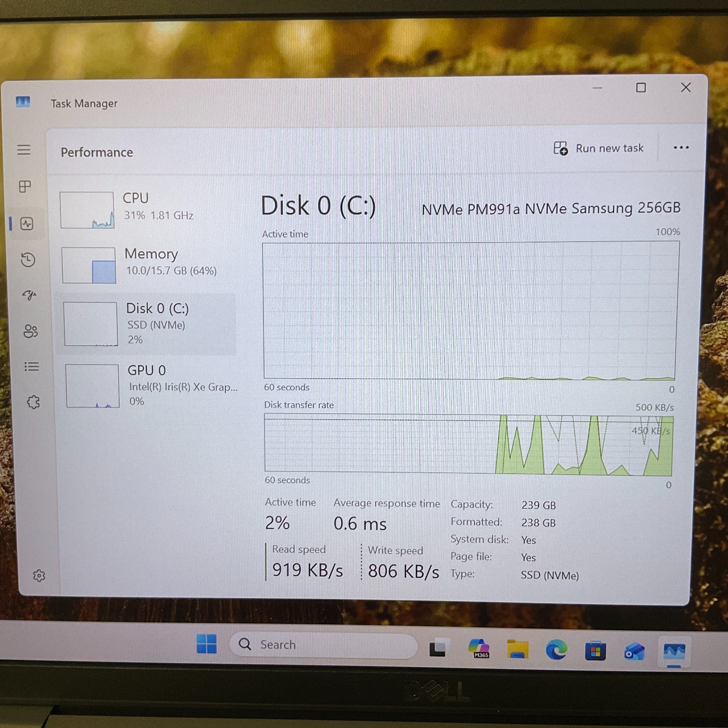The height and width of the screenshot is (728, 728).
Task: Click the SSD (NVMe) type value in details
Action: (550, 575)
